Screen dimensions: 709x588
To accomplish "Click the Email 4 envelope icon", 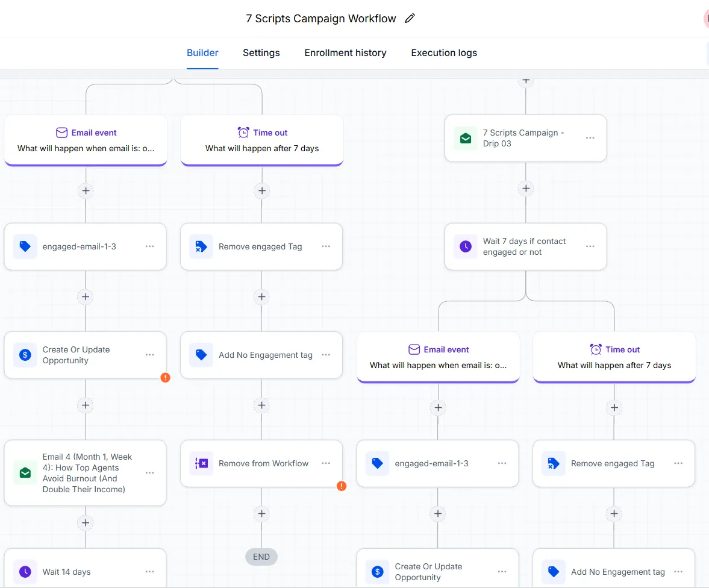I will (x=25, y=473).
